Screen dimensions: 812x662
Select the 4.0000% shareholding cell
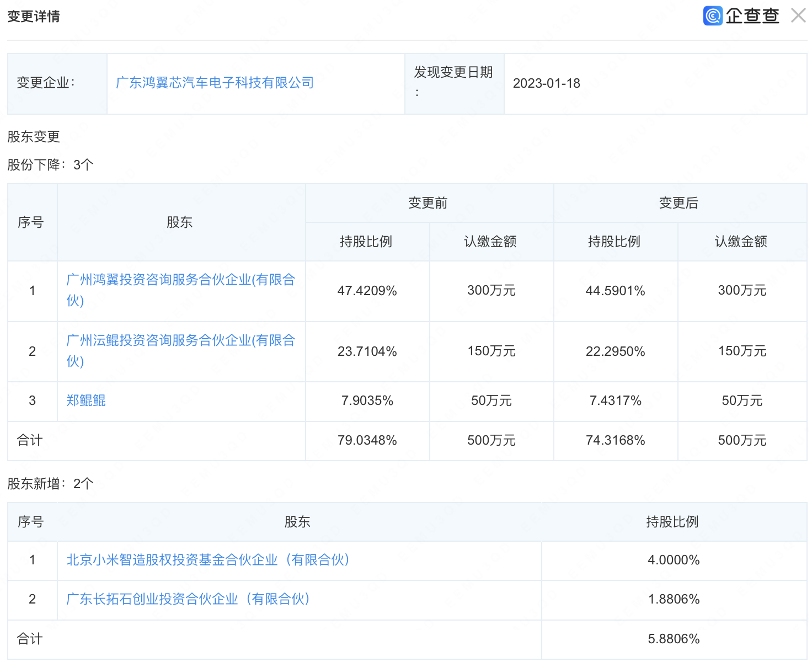[x=674, y=560]
